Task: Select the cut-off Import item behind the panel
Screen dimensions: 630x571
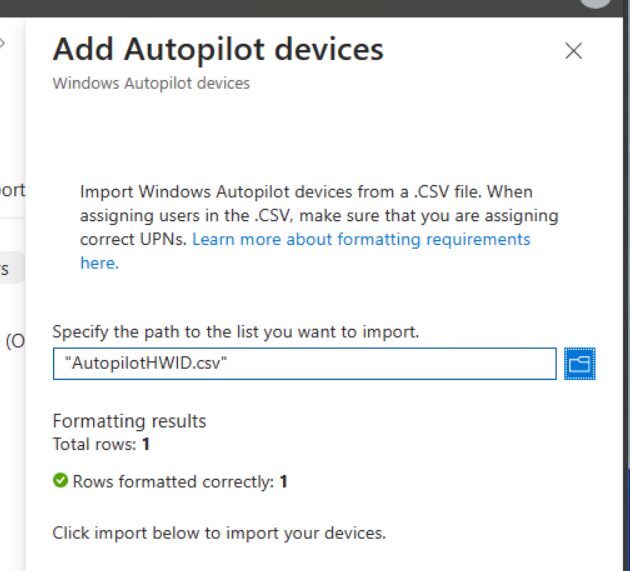Action: [x=13, y=190]
